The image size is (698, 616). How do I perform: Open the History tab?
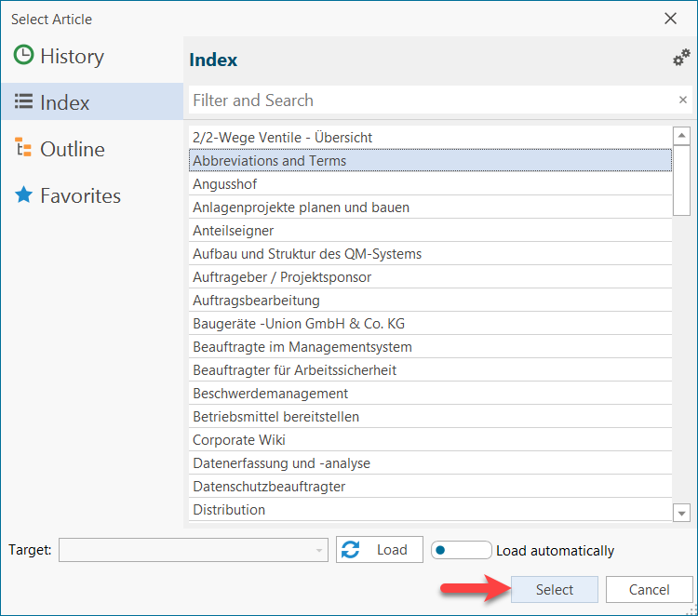click(72, 56)
